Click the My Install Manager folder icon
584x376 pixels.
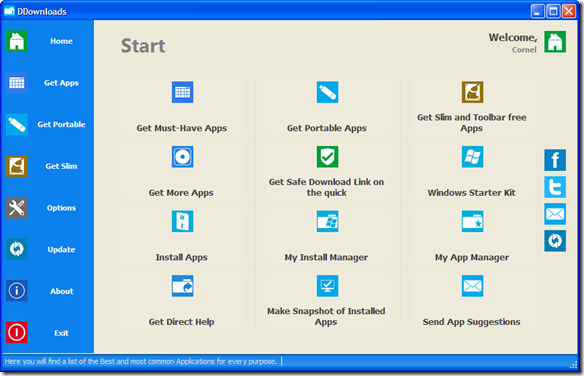327,222
